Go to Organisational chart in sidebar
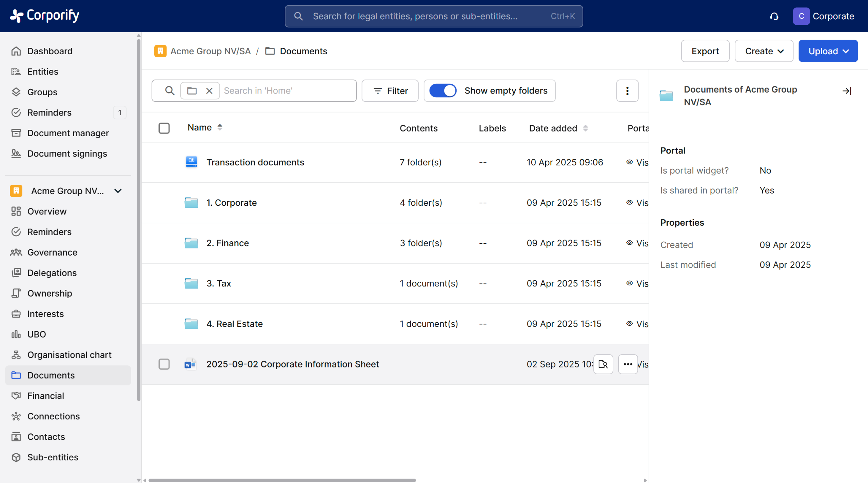The image size is (868, 483). 69,355
